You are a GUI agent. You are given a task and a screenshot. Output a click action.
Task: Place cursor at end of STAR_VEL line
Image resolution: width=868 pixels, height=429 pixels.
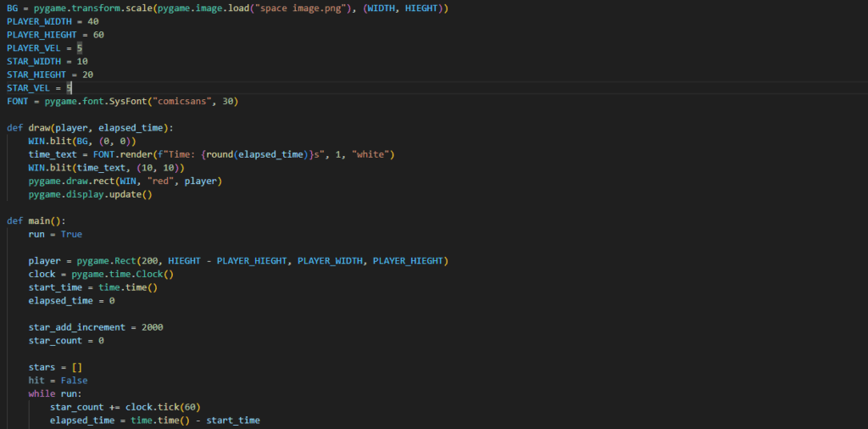point(74,88)
